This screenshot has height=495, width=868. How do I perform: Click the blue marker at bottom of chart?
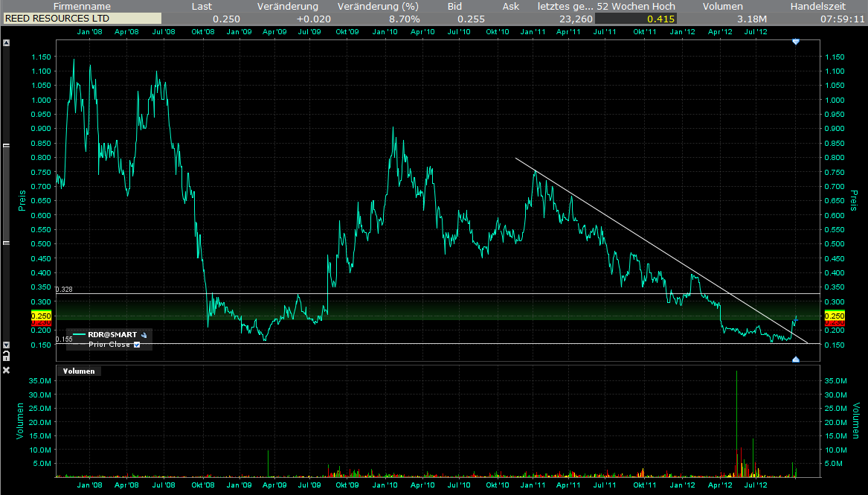click(796, 360)
